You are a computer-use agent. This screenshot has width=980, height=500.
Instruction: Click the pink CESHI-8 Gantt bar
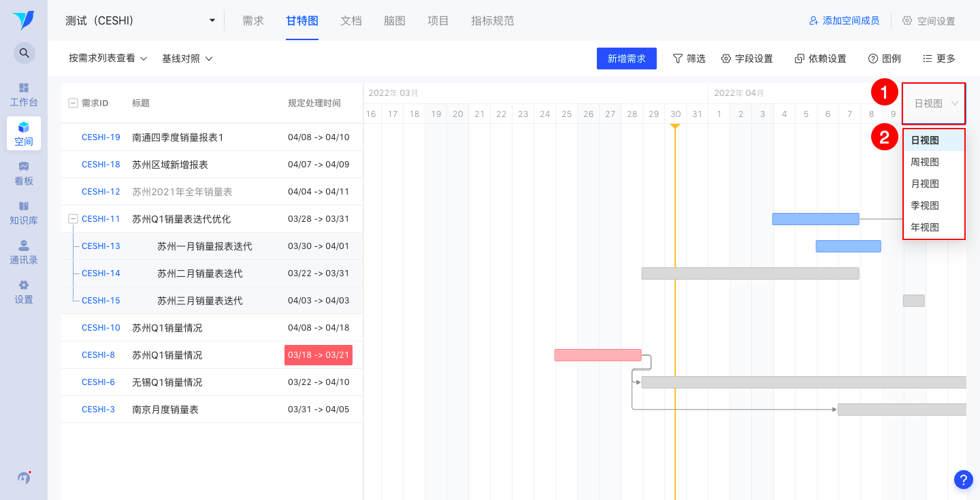(x=598, y=355)
